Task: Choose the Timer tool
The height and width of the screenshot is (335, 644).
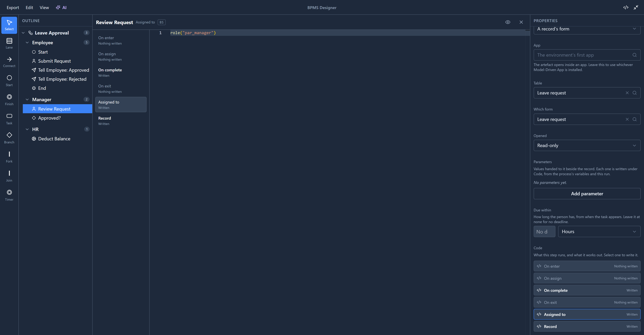Action: (9, 195)
